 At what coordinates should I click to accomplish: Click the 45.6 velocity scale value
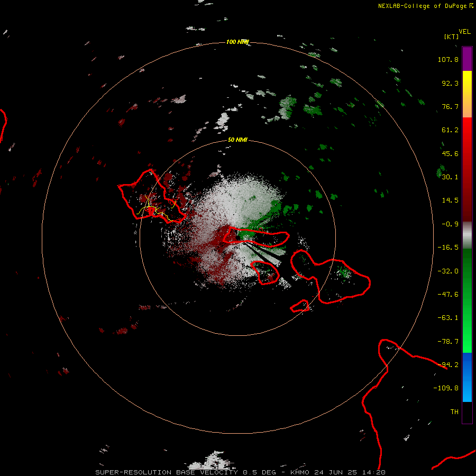point(450,153)
